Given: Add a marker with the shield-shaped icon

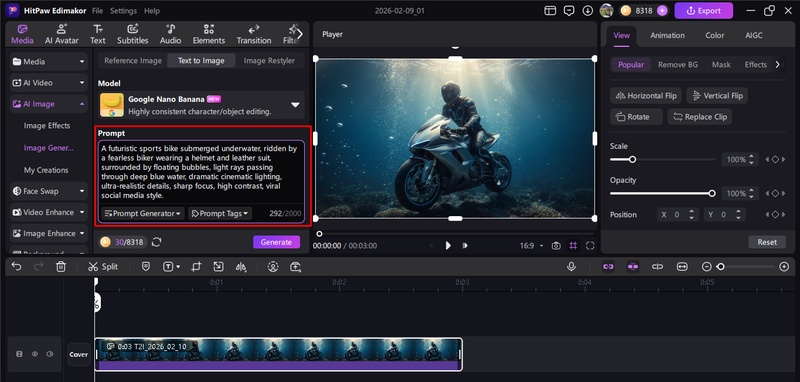Looking at the screenshot, I should 145,266.
